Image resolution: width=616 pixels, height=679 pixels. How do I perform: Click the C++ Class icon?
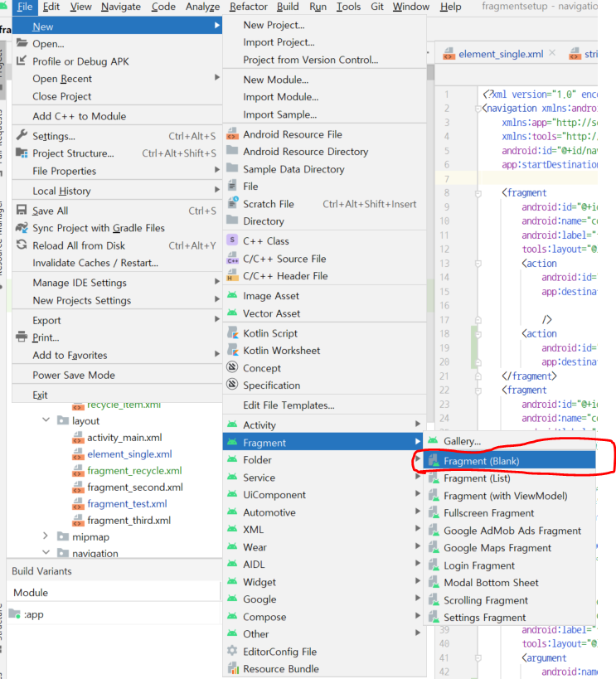coord(233,240)
